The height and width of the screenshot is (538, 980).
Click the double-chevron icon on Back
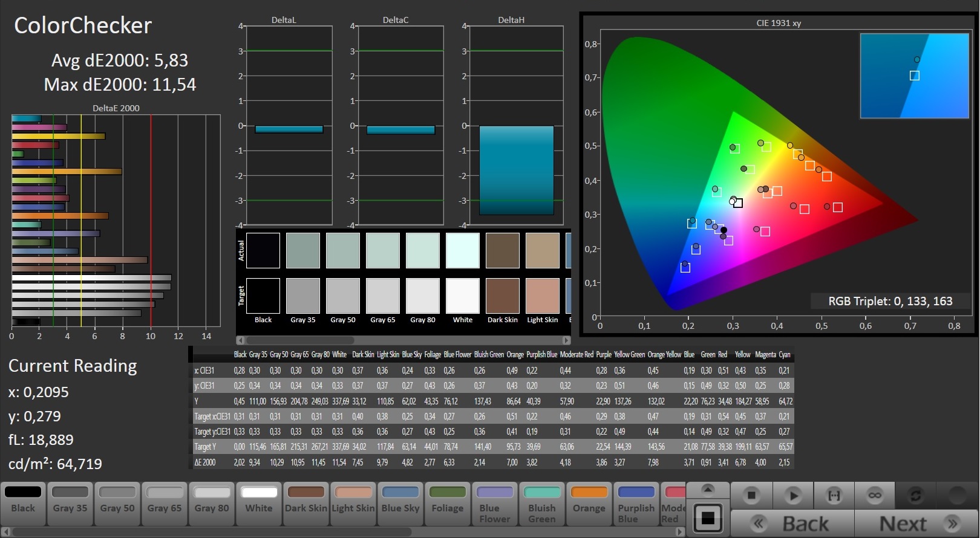(x=759, y=523)
